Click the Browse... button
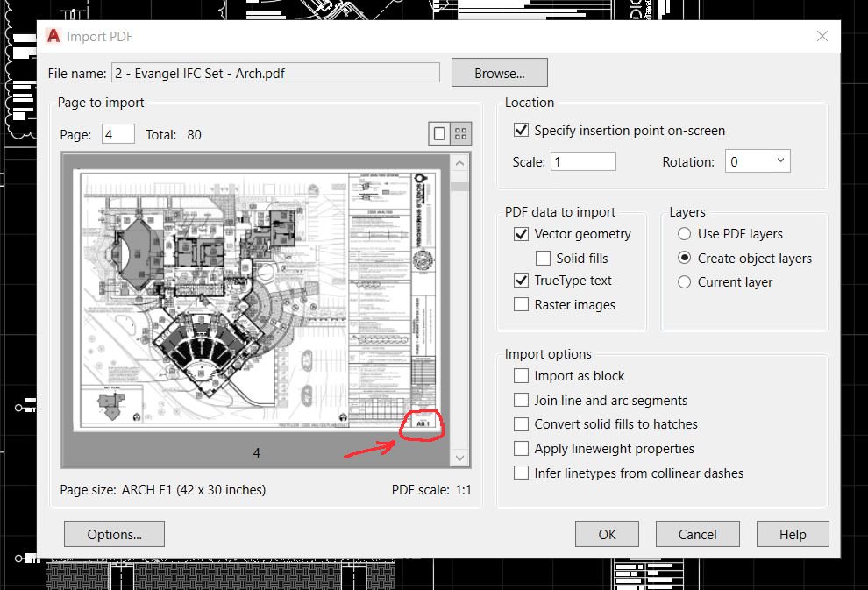 point(500,73)
